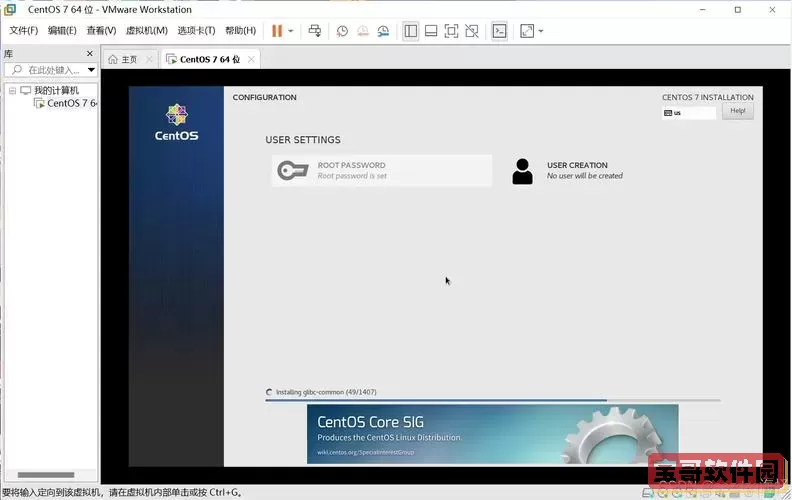792x500 pixels.
Task: Open the snapshot manager with the wrench
Action: pos(383,31)
